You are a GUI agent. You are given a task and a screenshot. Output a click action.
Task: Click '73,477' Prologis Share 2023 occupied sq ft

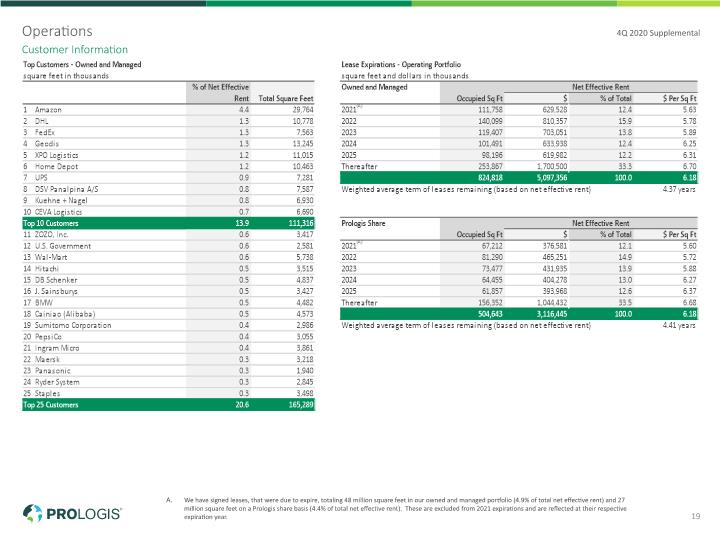(492, 269)
